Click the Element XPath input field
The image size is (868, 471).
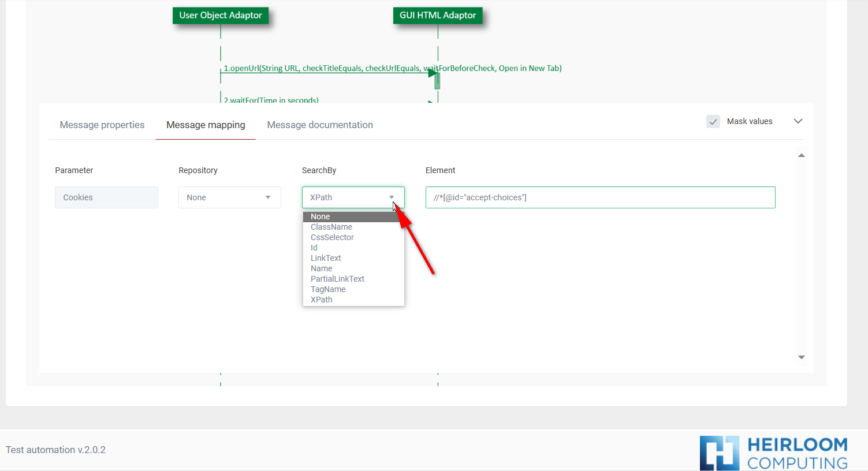coord(601,197)
